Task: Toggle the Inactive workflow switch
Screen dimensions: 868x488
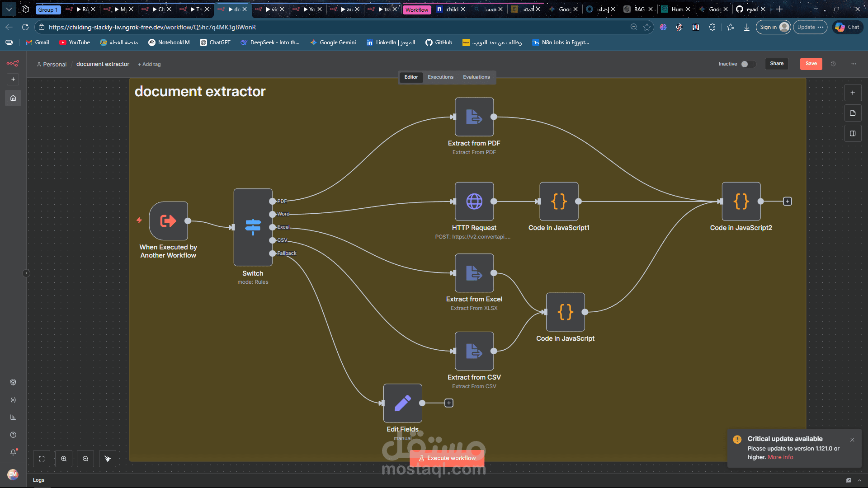Action: click(748, 64)
